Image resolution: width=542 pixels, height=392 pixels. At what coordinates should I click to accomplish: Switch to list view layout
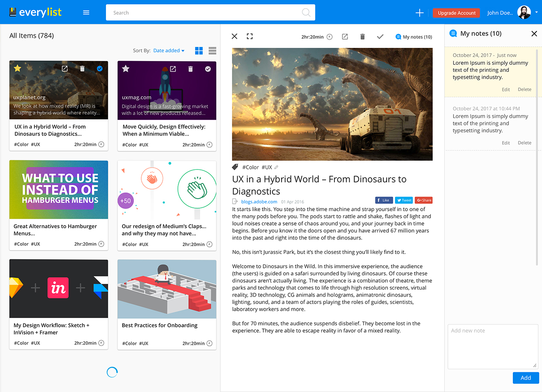(212, 51)
